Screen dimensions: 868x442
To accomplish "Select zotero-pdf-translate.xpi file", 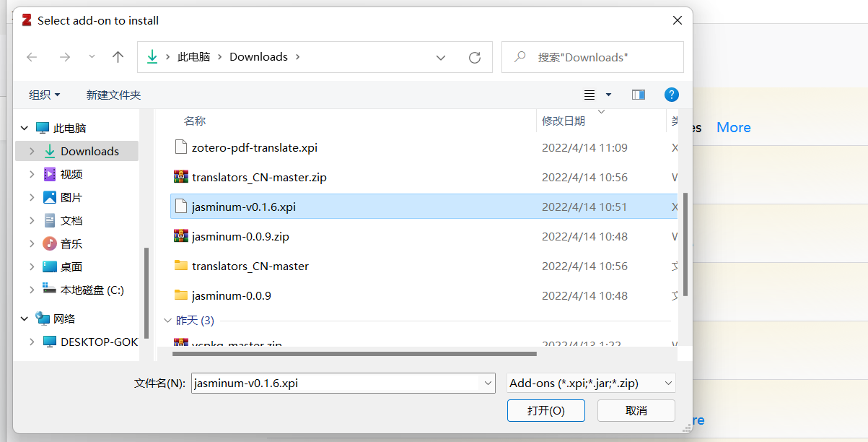I will coord(254,147).
